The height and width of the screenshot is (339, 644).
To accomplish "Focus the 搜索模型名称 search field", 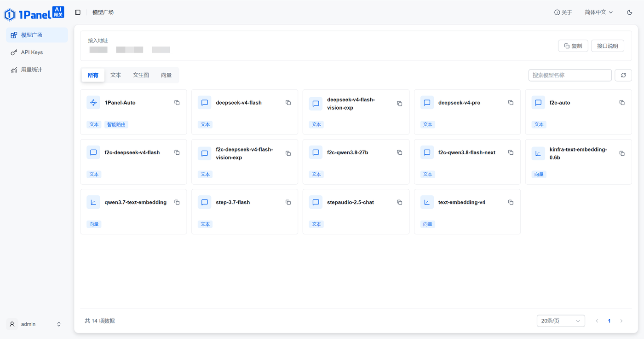I will pos(570,75).
